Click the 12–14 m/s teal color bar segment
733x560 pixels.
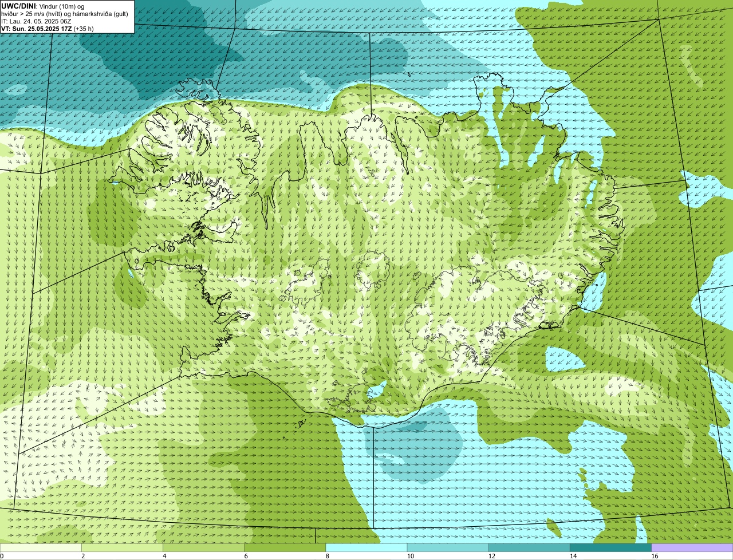point(529,548)
